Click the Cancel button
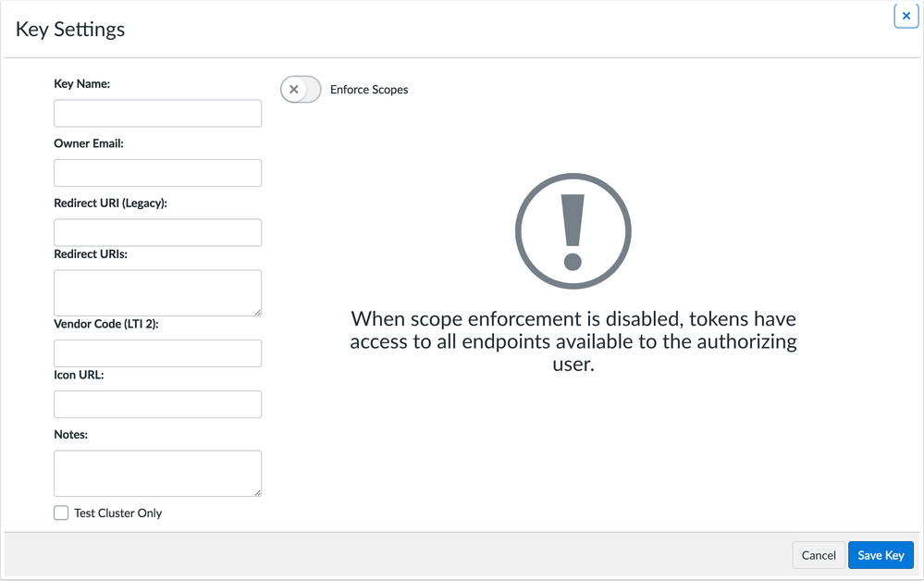Screen dimensions: 924x581 click(x=818, y=555)
